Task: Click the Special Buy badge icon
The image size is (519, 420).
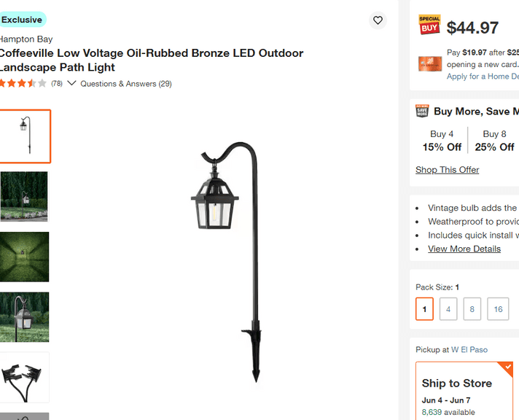Action: click(429, 25)
